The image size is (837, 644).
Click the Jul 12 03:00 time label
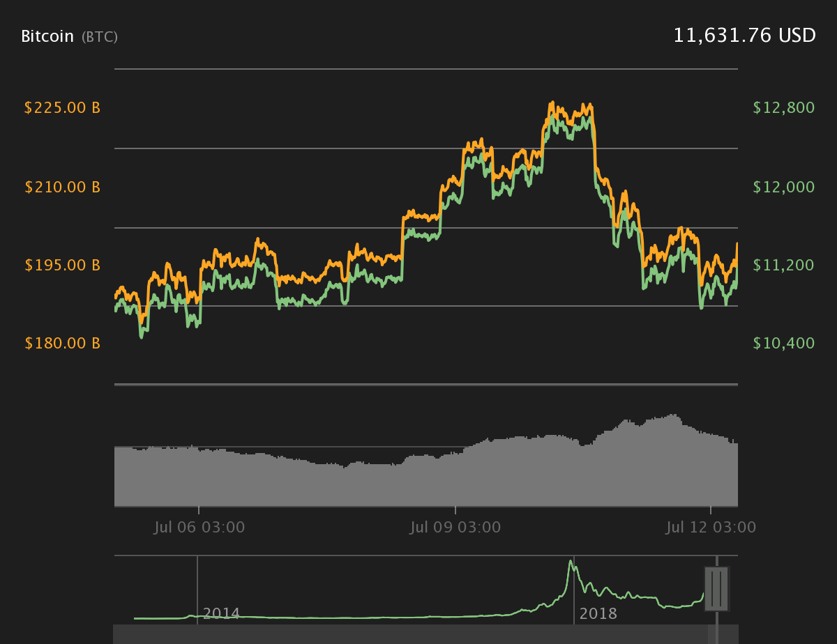click(711, 527)
